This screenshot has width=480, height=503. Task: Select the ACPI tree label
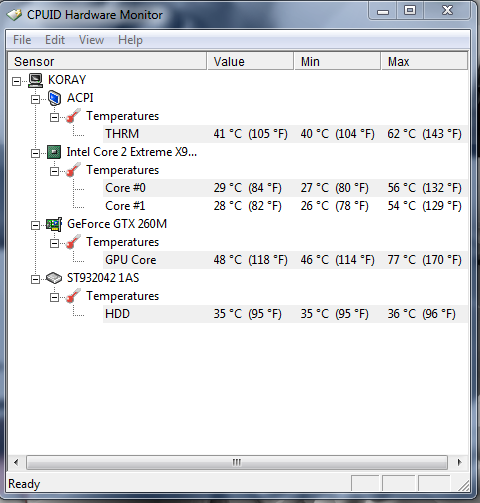pos(80,98)
